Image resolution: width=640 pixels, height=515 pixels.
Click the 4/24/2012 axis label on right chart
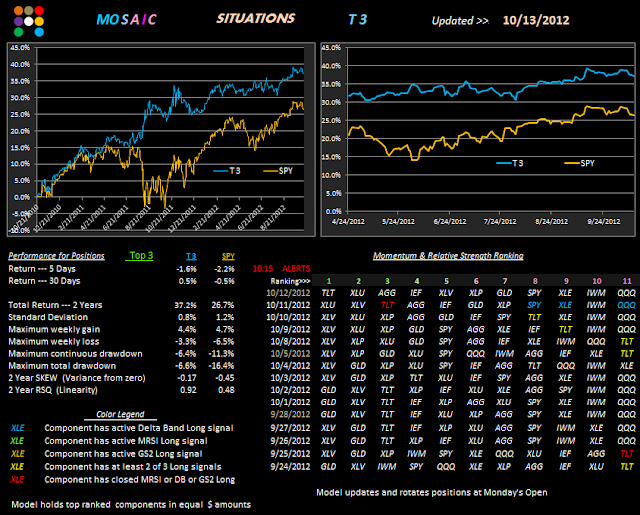click(348, 222)
